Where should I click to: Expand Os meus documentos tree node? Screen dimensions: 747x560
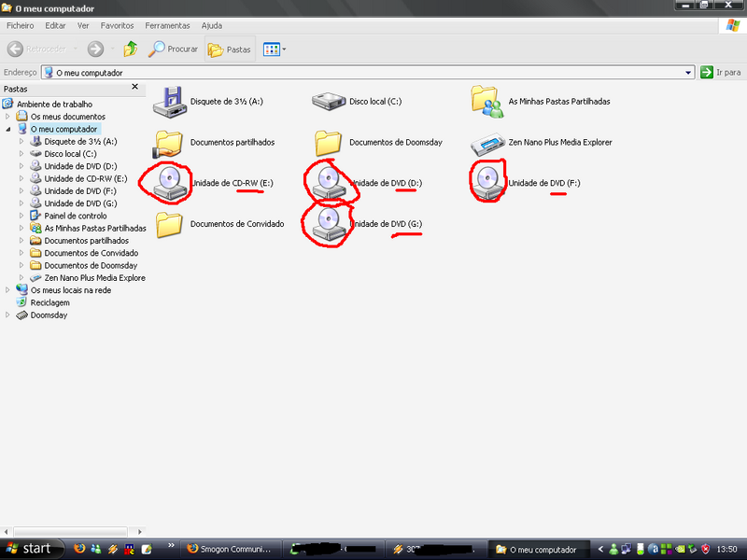pyautogui.click(x=8, y=117)
